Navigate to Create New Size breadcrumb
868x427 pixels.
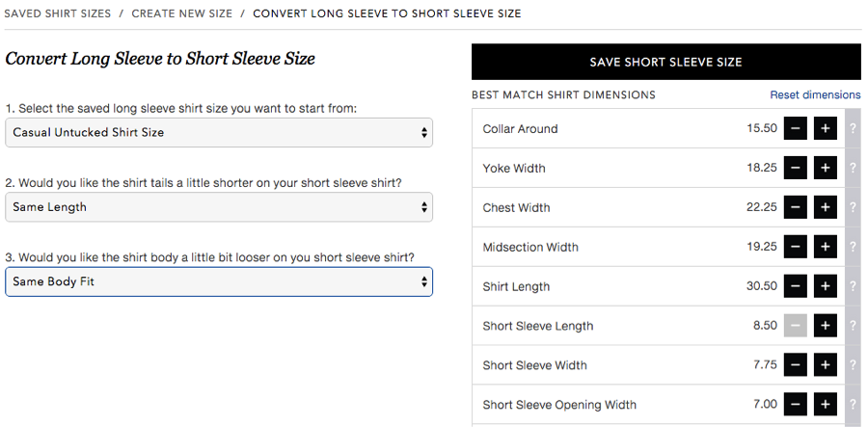[182, 13]
